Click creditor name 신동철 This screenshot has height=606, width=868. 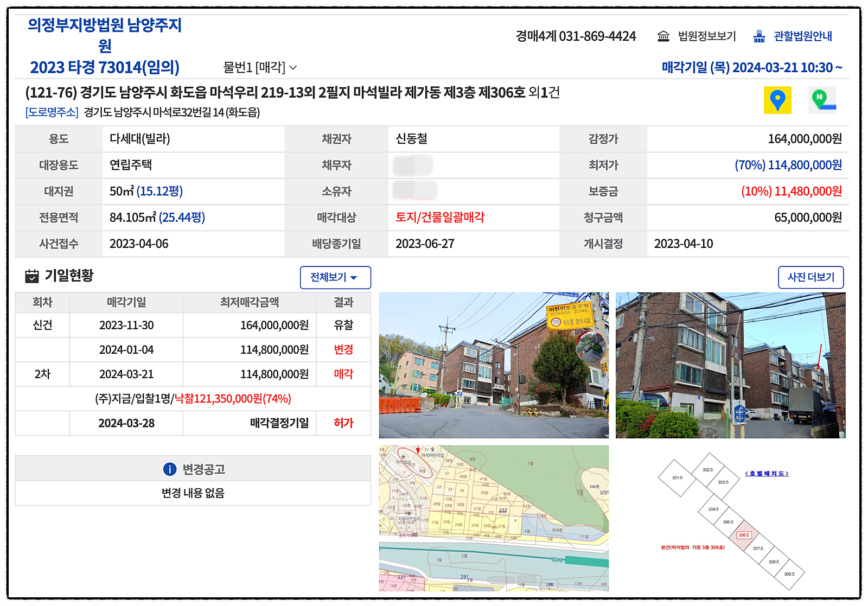(411, 139)
